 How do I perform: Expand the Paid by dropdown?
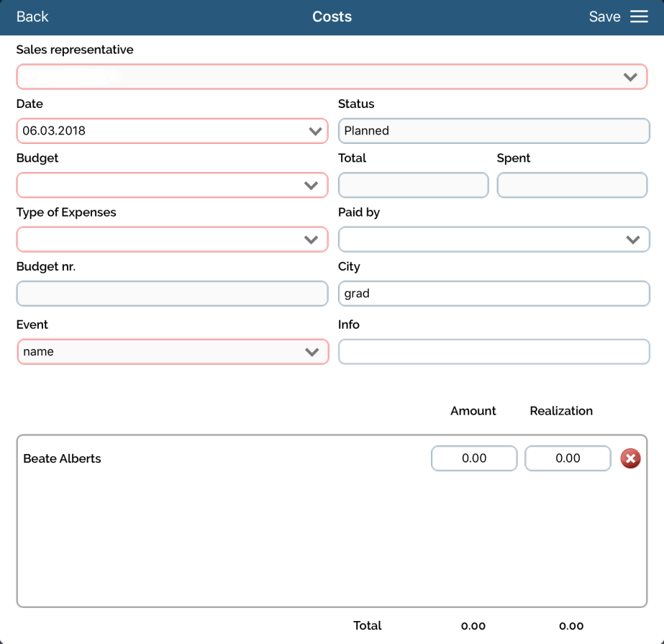pos(494,240)
